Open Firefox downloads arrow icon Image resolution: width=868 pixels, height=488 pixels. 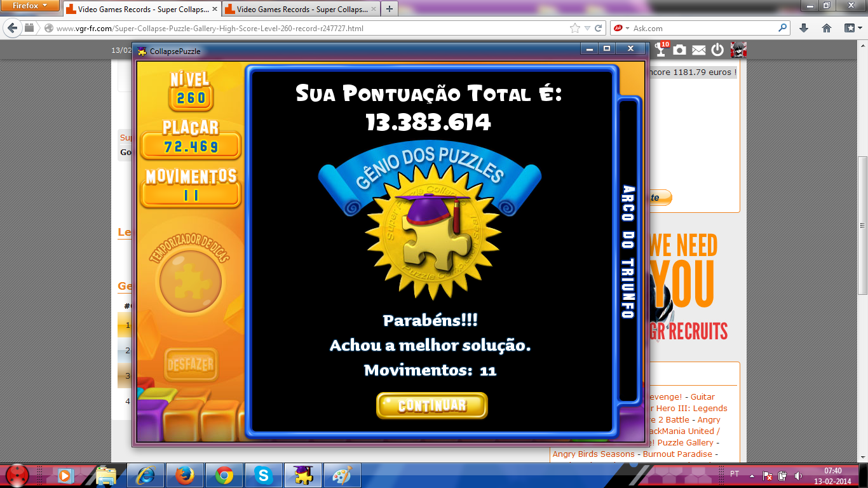804,28
